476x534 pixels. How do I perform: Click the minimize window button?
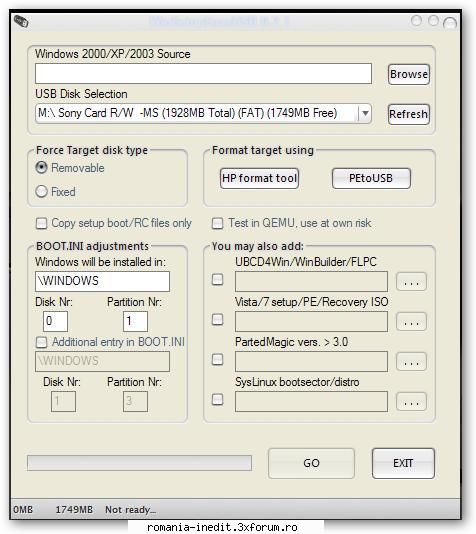click(x=416, y=21)
